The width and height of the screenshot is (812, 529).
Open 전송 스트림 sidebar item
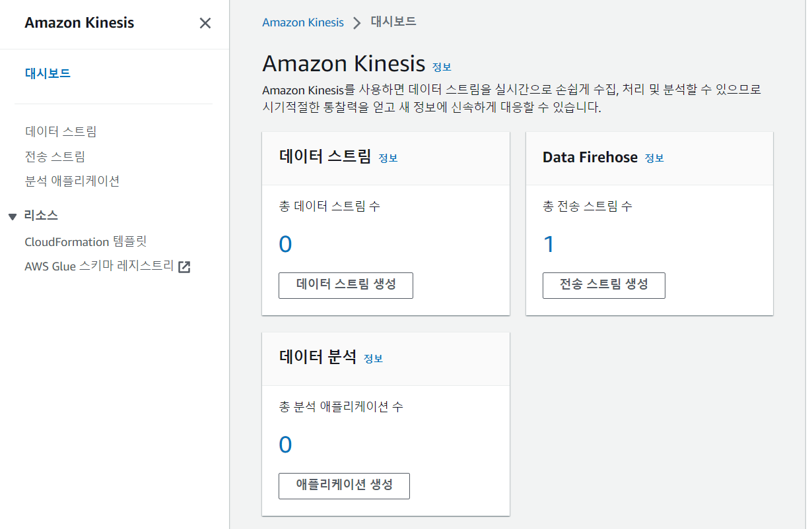(55, 156)
